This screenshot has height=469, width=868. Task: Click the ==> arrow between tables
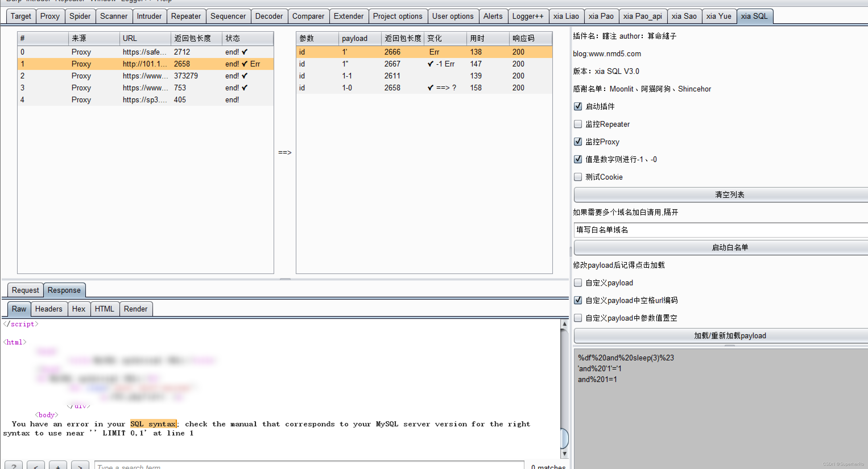point(285,153)
